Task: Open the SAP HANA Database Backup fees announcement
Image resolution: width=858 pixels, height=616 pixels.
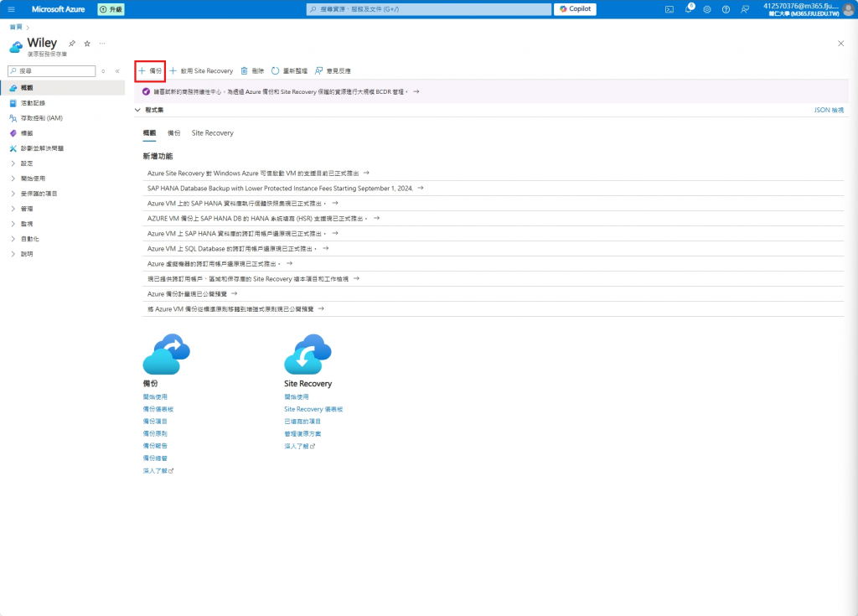Action: click(285, 189)
